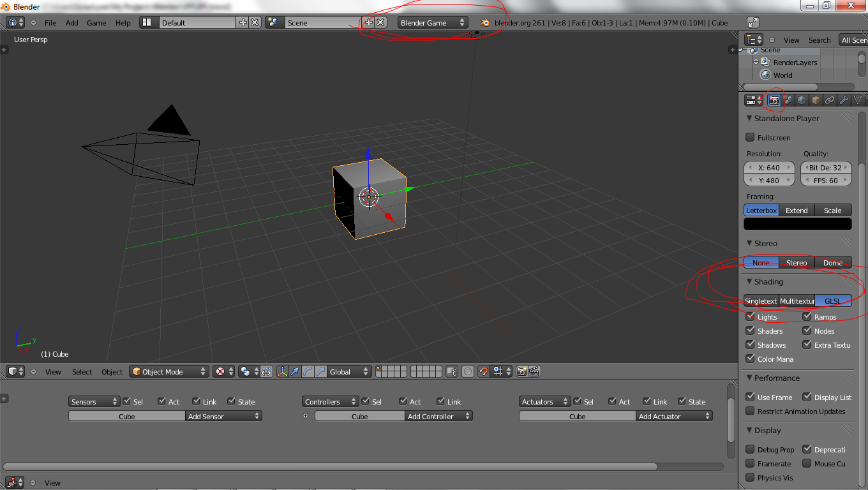868x490 pixels.
Task: Open the Game menu
Action: (96, 22)
